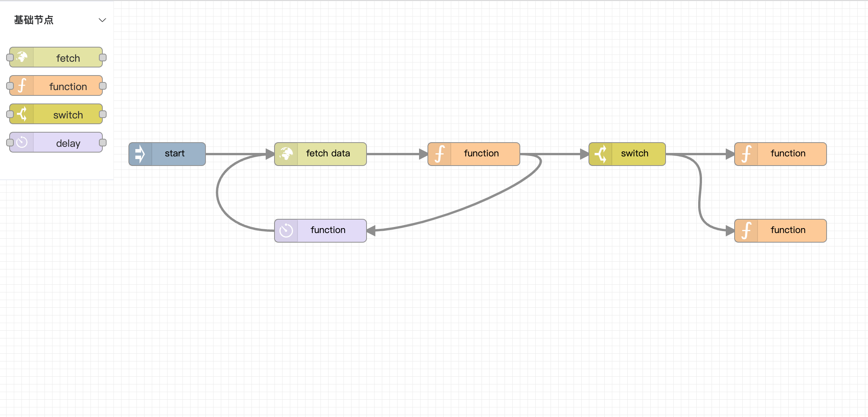Click the function icon on switch node
The image size is (868, 417).
(x=601, y=154)
